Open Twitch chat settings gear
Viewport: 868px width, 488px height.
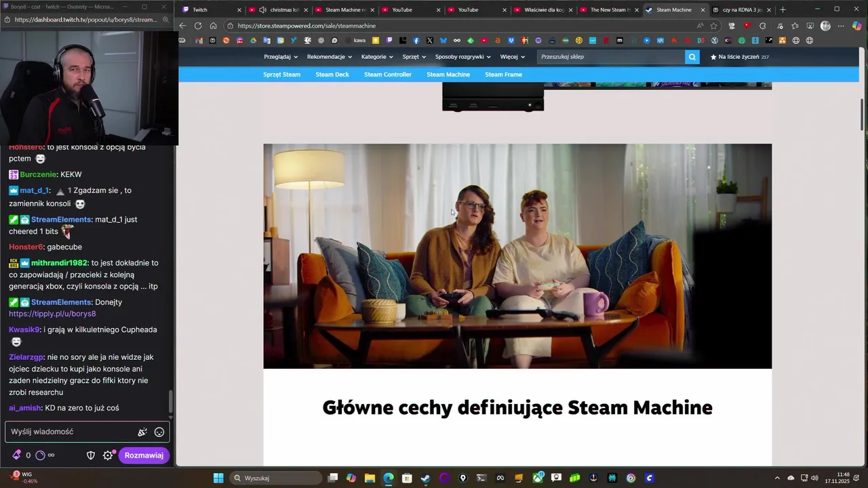108,455
